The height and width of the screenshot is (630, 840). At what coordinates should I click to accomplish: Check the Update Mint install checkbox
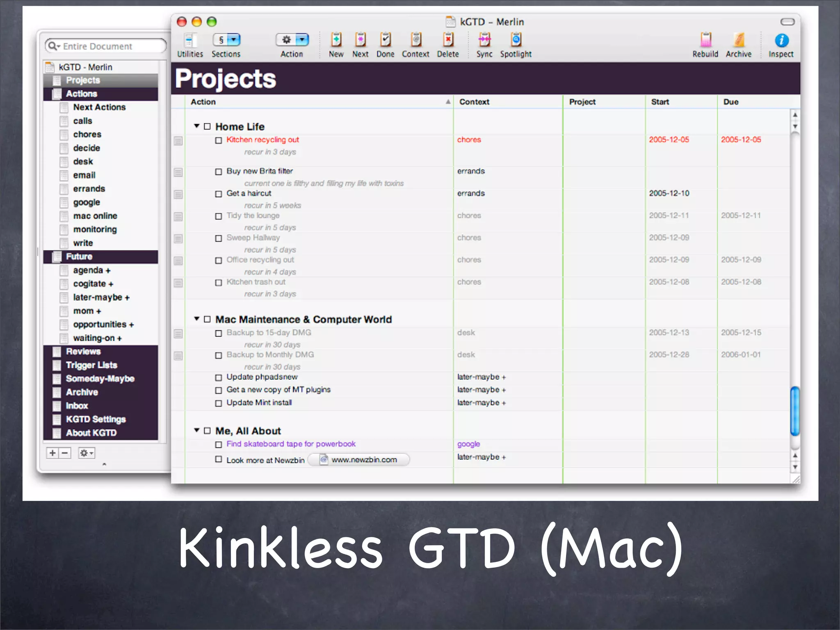coord(219,403)
